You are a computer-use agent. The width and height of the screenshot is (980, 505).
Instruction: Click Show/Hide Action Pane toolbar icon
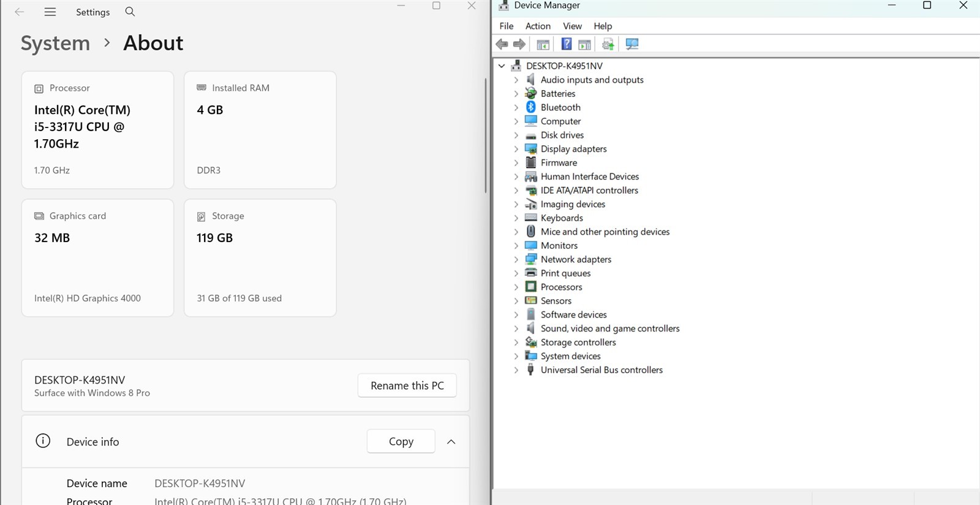coord(585,44)
